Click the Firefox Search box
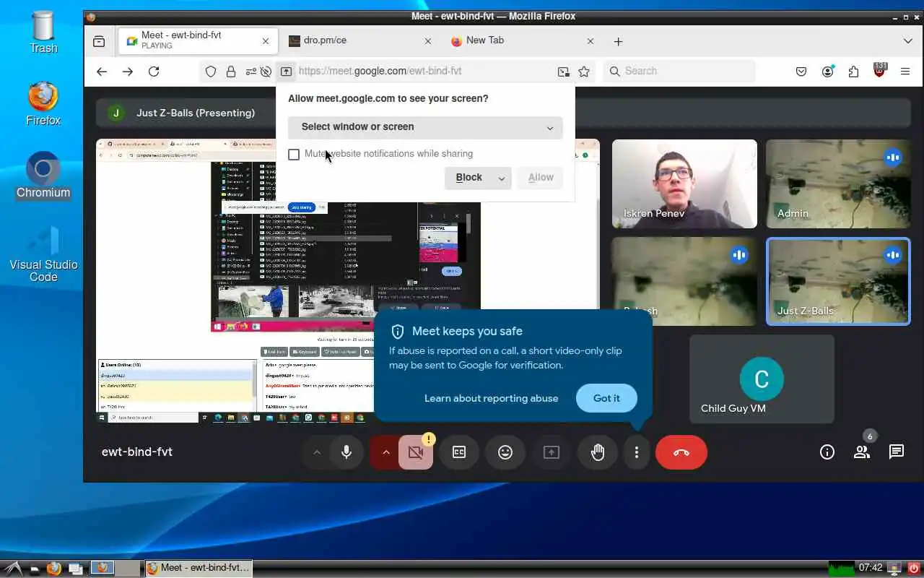Screen dimensions: 924x578 pyautogui.click(x=679, y=72)
